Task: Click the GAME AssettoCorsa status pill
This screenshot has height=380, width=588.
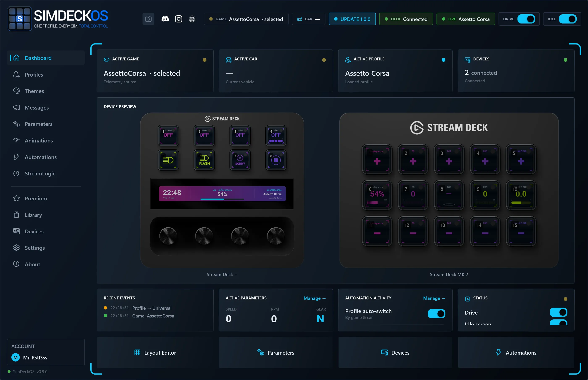Action: click(246, 19)
